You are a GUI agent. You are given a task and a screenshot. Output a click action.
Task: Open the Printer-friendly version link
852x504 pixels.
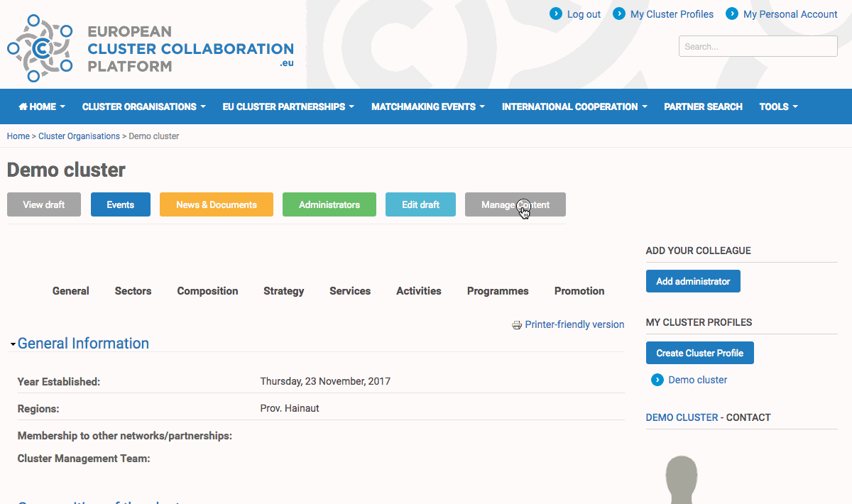tap(574, 324)
